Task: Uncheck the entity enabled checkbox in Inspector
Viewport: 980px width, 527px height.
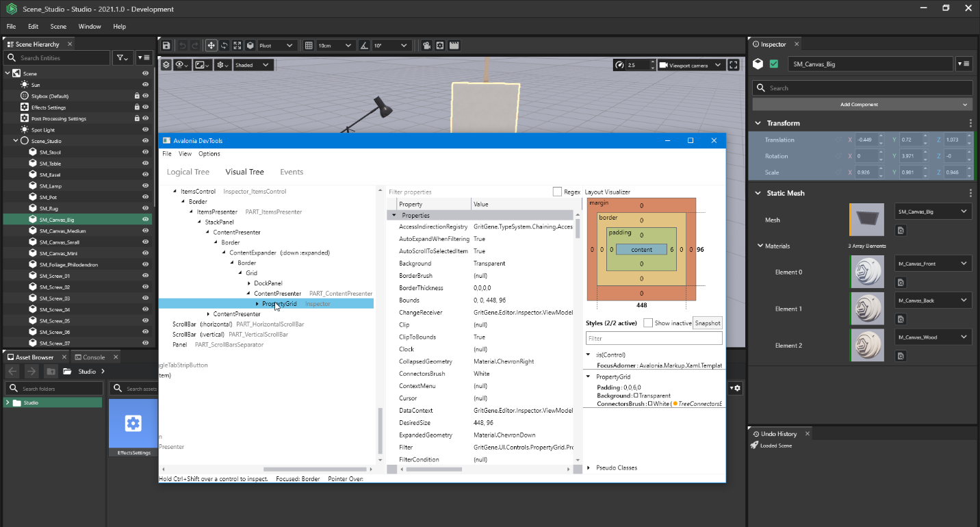Action: pos(774,64)
